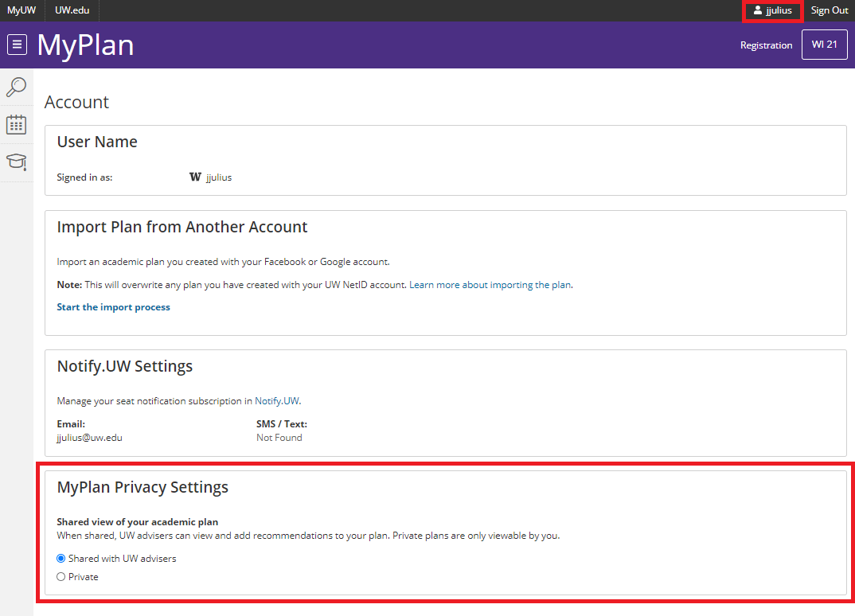Open the hamburger menu beside MyPlan
855x616 pixels.
point(17,45)
